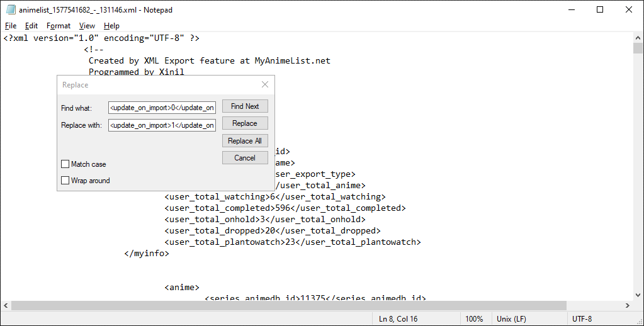Open the View menu

[87, 26]
